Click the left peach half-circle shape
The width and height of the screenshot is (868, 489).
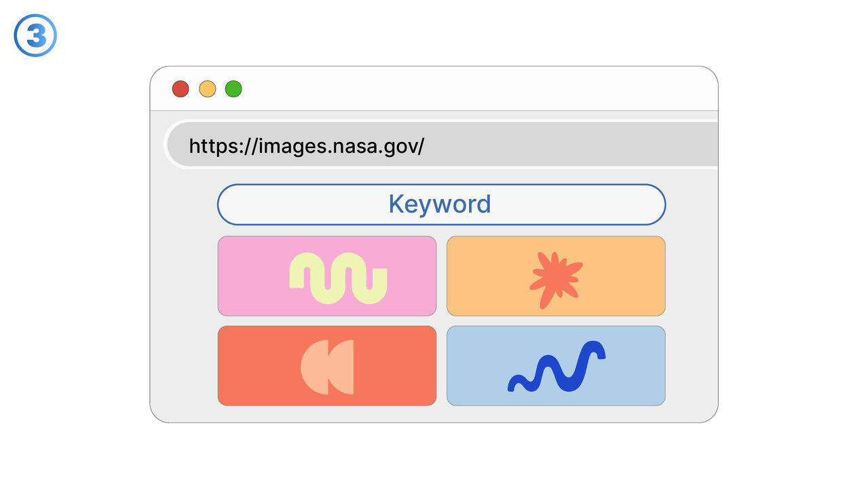313,367
